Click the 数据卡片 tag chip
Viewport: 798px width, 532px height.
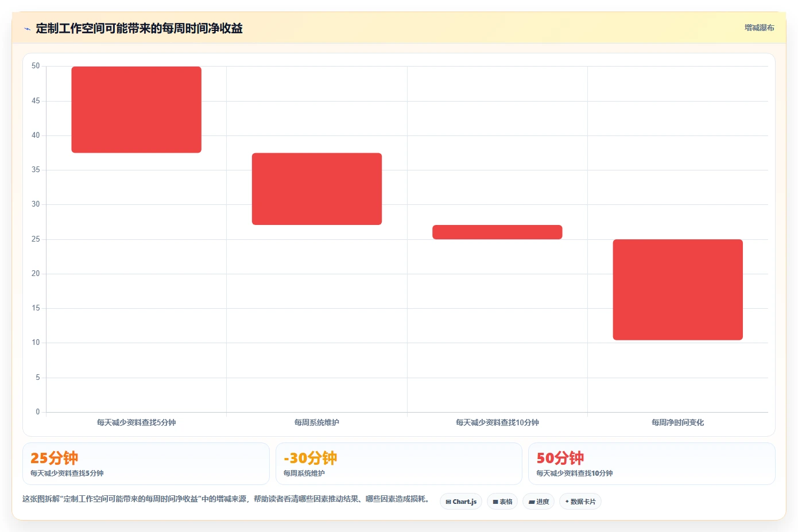[x=580, y=502]
